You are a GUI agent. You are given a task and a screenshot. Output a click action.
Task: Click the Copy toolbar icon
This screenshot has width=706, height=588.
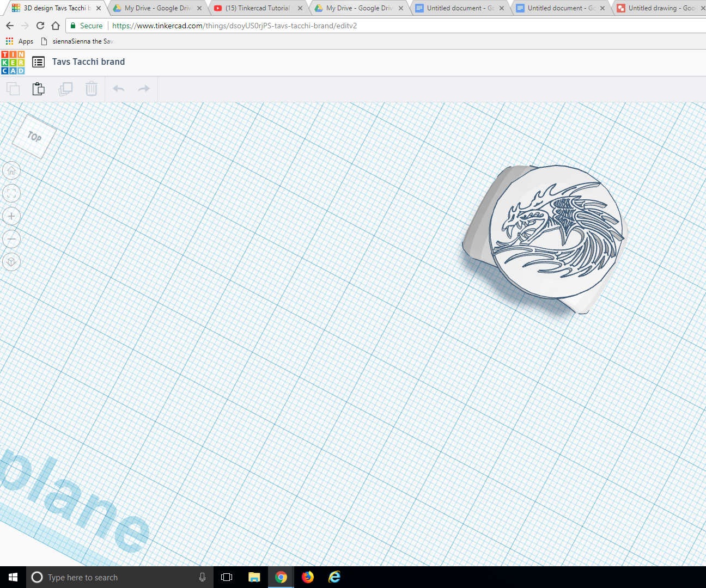click(13, 89)
